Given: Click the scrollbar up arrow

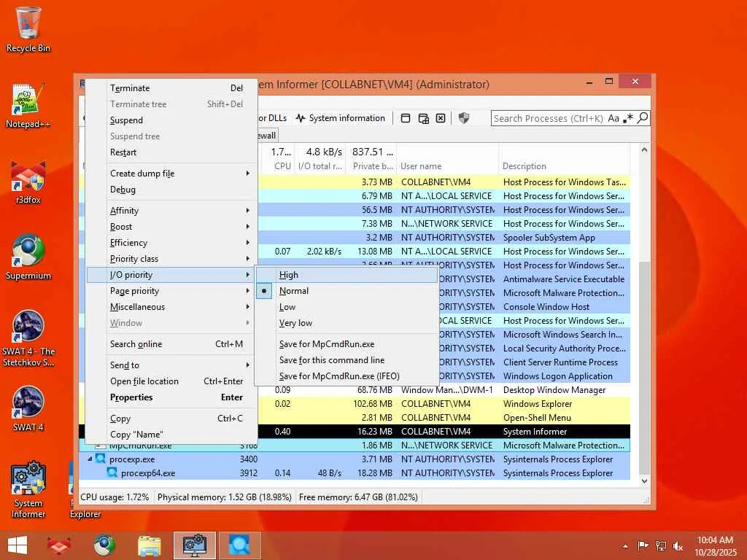Looking at the screenshot, I should tap(644, 150).
